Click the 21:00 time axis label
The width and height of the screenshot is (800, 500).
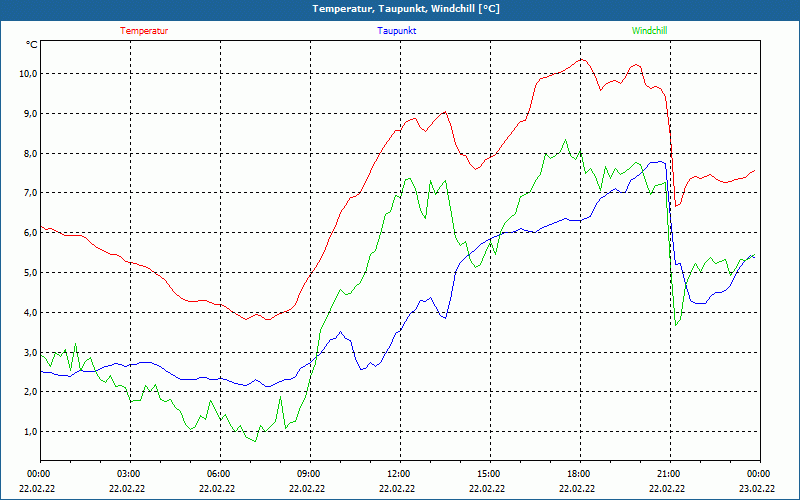(670, 474)
